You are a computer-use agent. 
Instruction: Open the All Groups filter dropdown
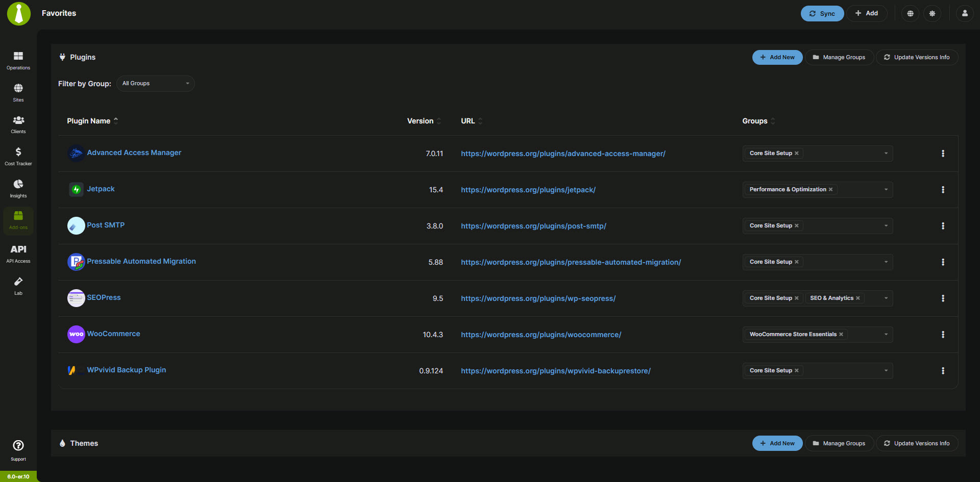click(156, 84)
